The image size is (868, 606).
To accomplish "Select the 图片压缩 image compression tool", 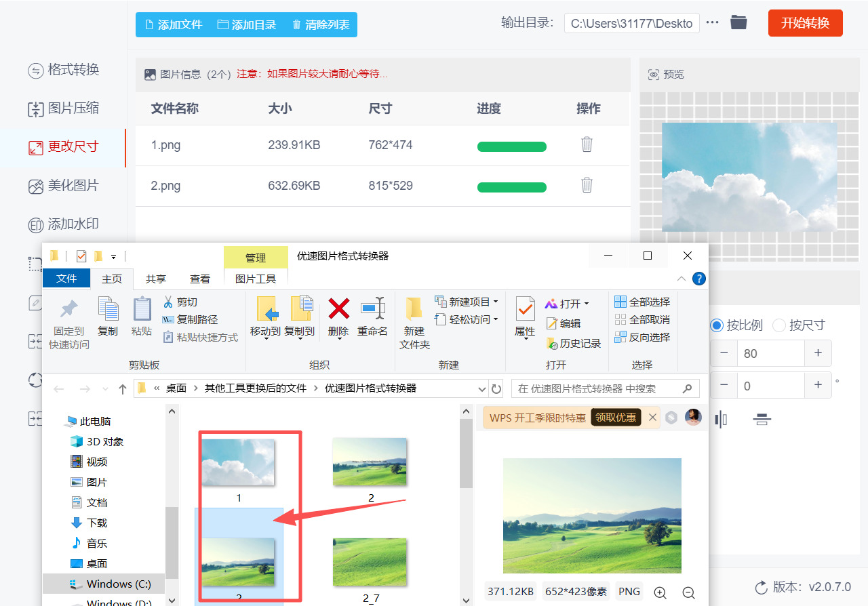I will coord(64,108).
